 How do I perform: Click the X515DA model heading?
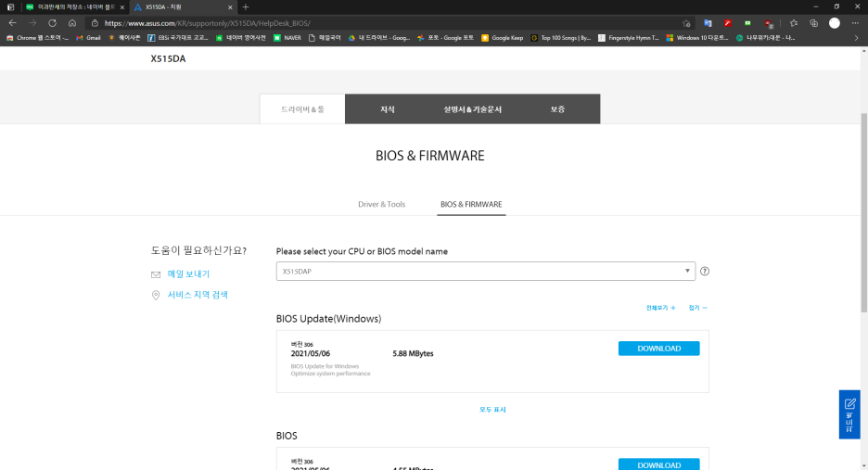click(x=168, y=58)
